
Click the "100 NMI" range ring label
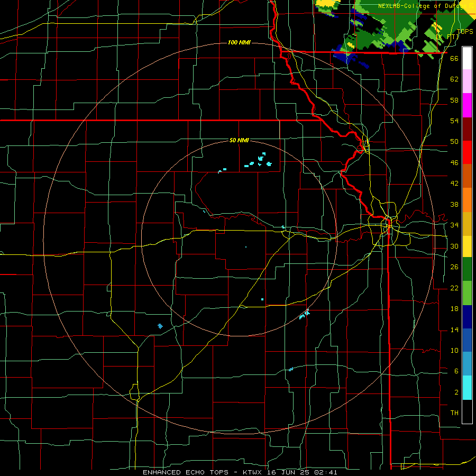coord(239,42)
